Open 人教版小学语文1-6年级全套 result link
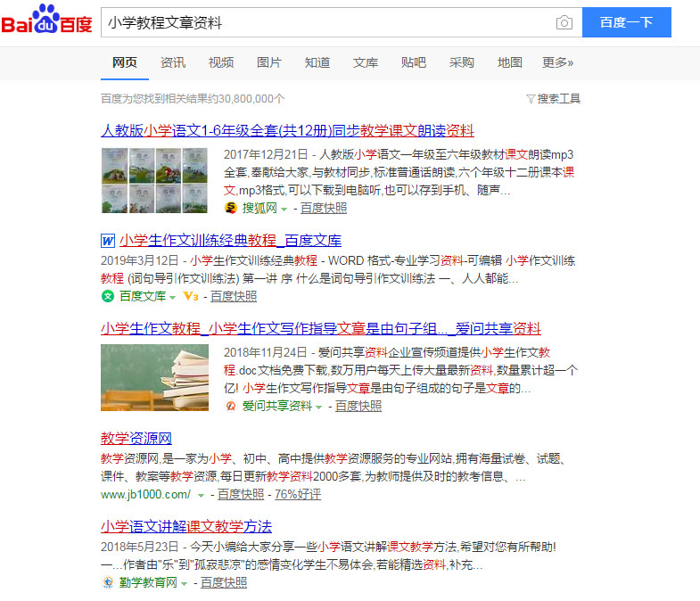 pyautogui.click(x=287, y=131)
